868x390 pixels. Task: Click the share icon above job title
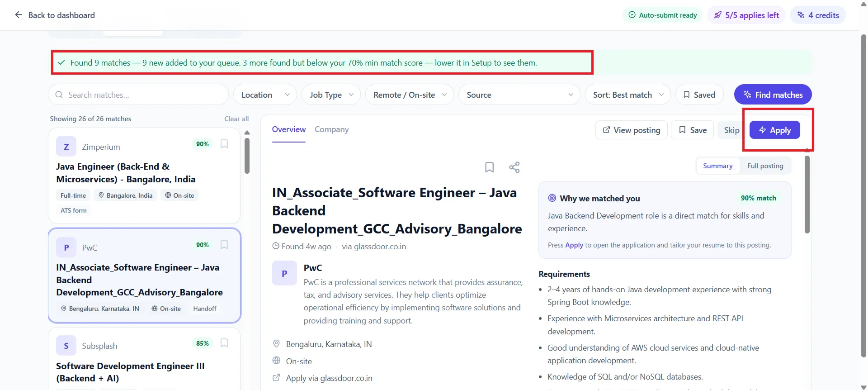[514, 167]
